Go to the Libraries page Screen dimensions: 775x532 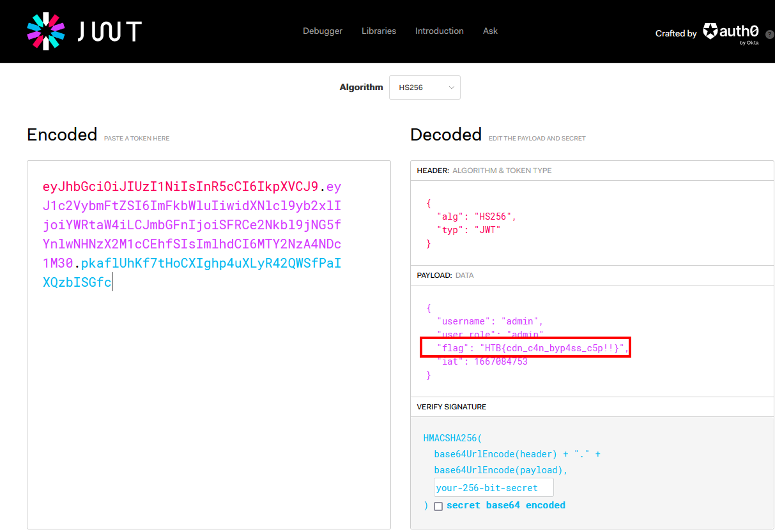click(x=378, y=31)
